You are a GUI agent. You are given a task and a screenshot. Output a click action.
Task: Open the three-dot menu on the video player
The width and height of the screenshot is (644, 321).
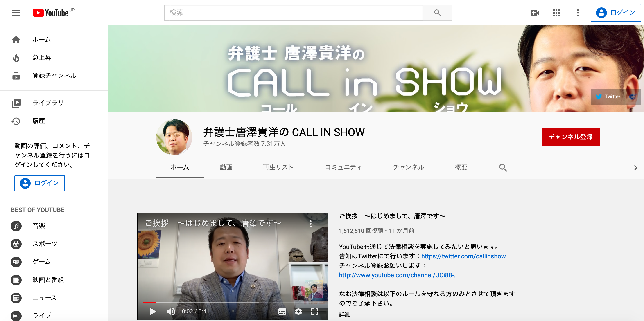pyautogui.click(x=310, y=224)
